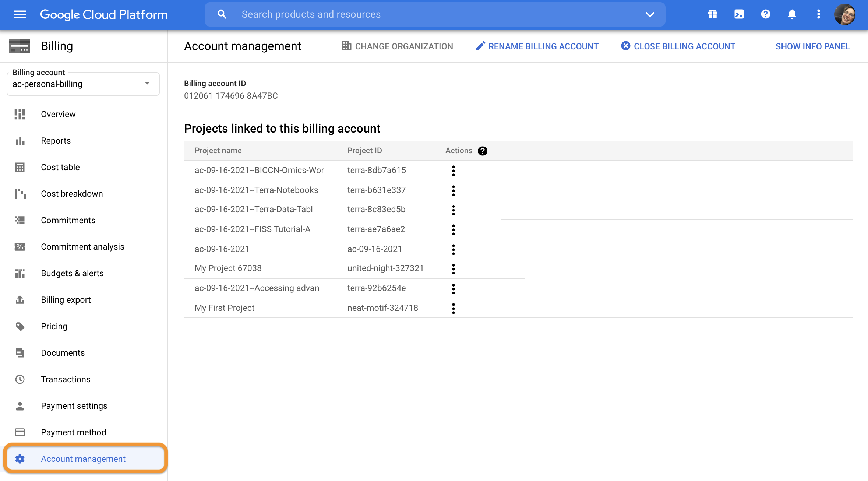Click project ID united-night-327321
The height and width of the screenshot is (481, 868).
point(385,268)
